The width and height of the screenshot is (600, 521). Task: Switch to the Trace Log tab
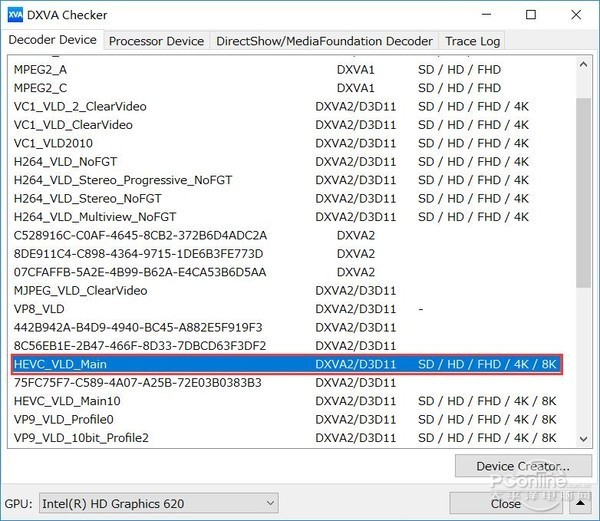472,41
